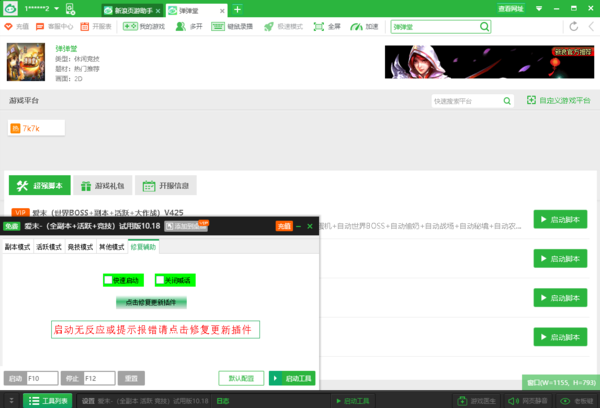Open the account dropdown next to 1******2
Image resolution: width=600 pixels, height=408 pixels.
coord(57,9)
